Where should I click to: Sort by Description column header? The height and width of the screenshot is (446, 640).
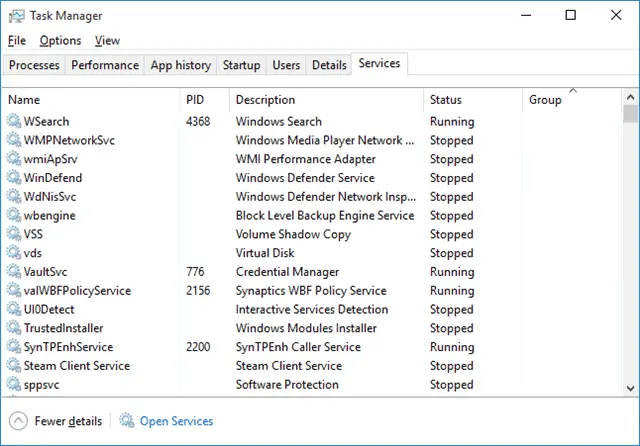327,100
